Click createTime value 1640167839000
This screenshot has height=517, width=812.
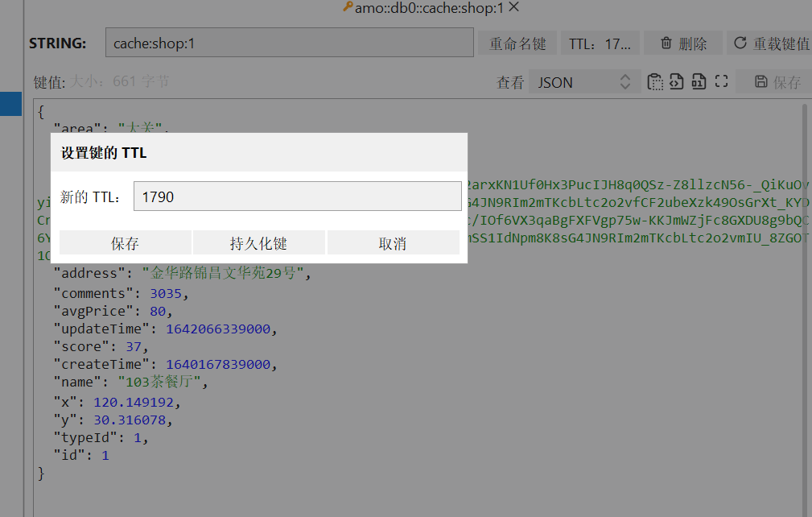218,364
